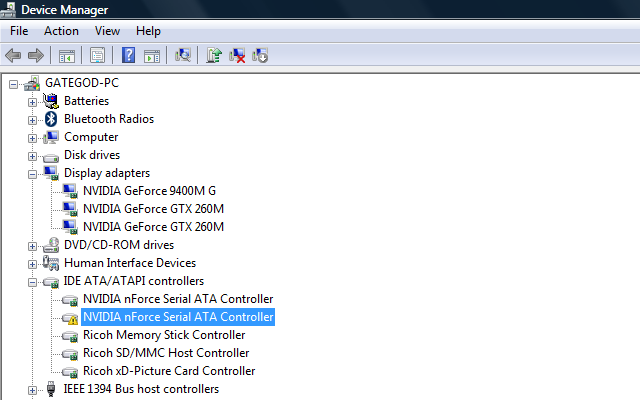
Task: Collapse the Display adapters node
Action: 32,175
